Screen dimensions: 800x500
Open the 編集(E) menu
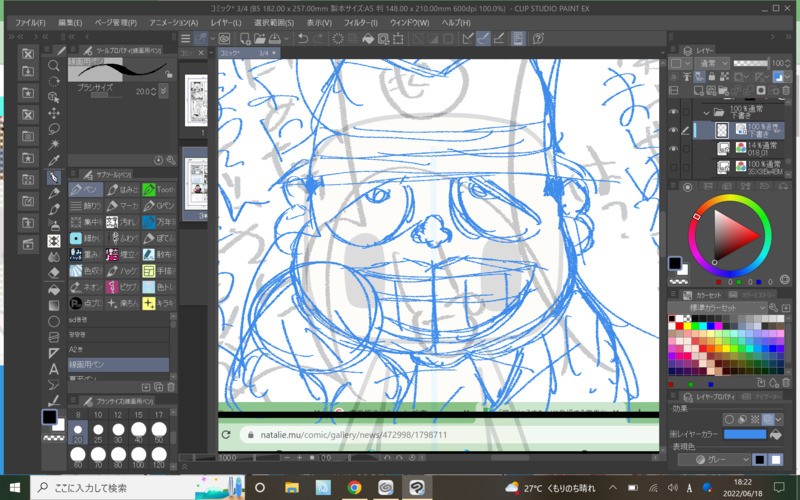(x=70, y=23)
